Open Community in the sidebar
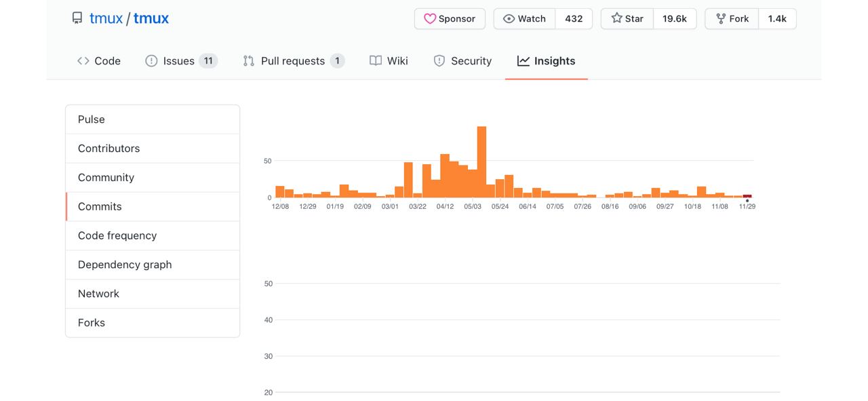This screenshot has width=868, height=401. [153, 178]
